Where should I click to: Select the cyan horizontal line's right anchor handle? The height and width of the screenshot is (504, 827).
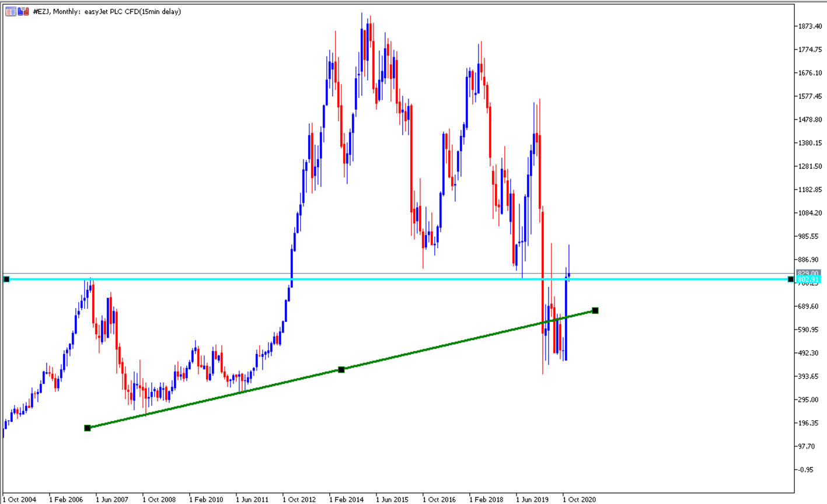tap(791, 279)
